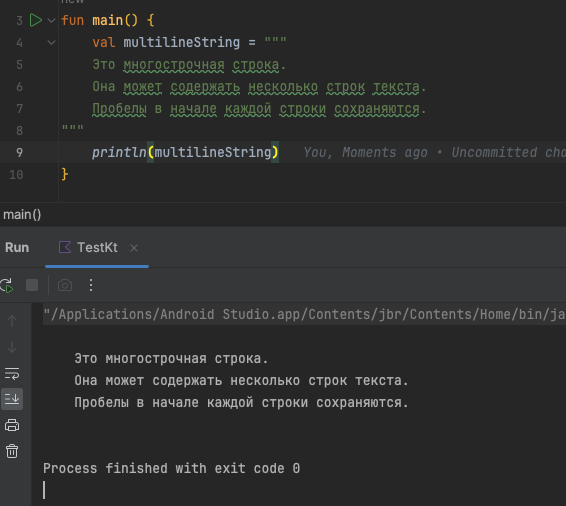
Task: Toggle scroll to end of console
Action: pyautogui.click(x=12, y=399)
